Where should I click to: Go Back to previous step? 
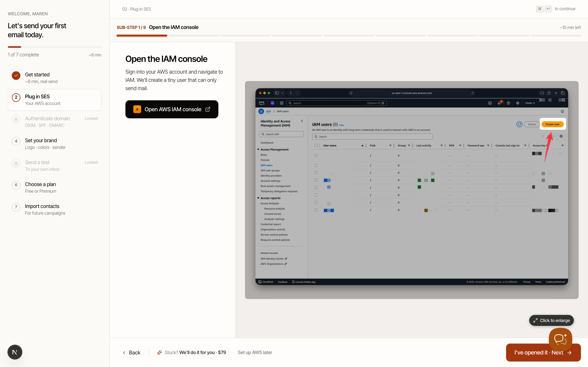click(x=132, y=353)
